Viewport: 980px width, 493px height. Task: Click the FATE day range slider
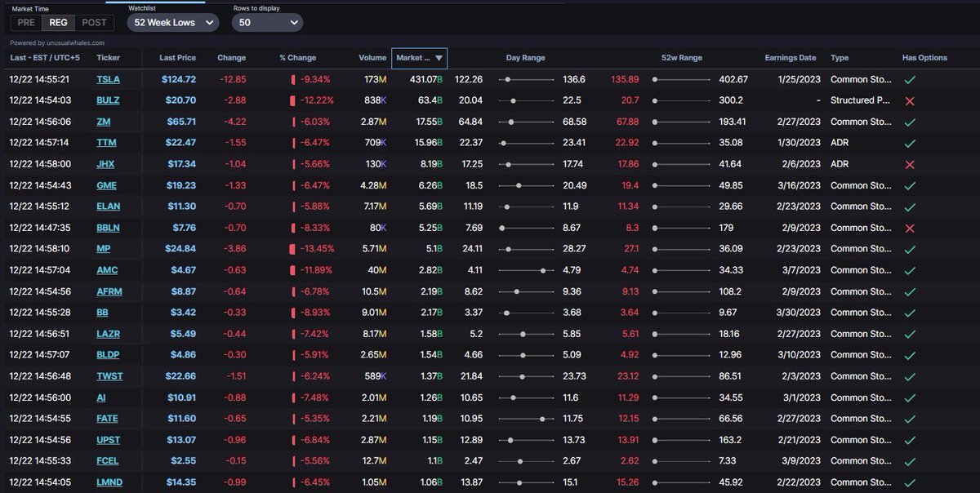pos(527,418)
